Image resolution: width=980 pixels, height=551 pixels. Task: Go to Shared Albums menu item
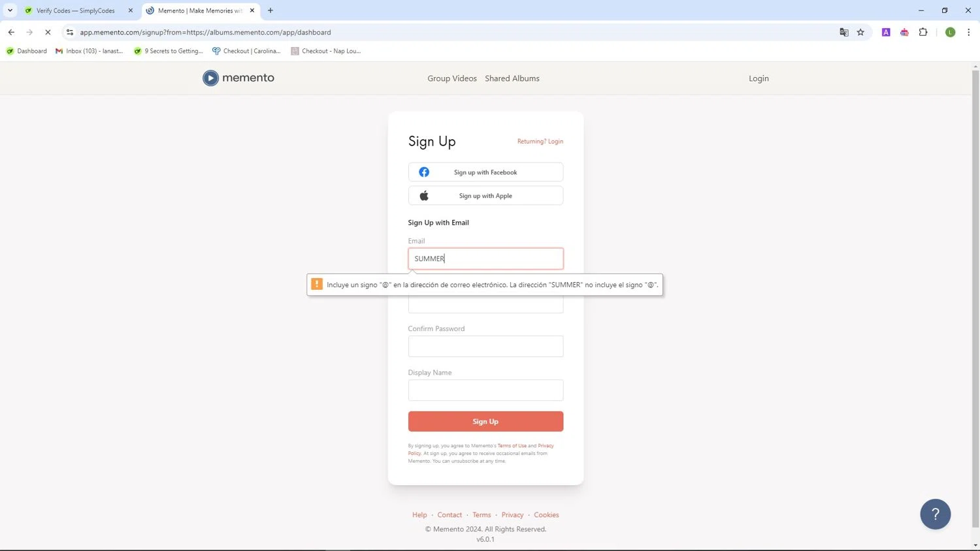tap(512, 78)
